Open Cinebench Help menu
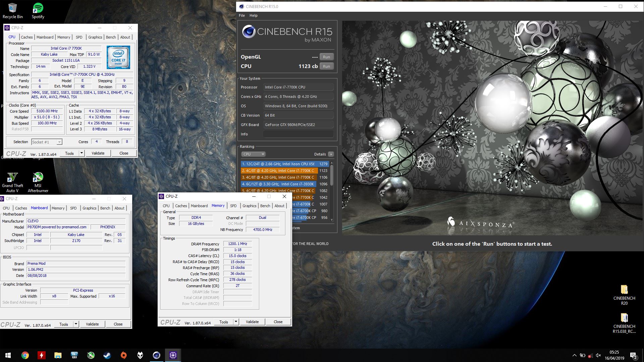The height and width of the screenshot is (362, 644). [x=254, y=15]
